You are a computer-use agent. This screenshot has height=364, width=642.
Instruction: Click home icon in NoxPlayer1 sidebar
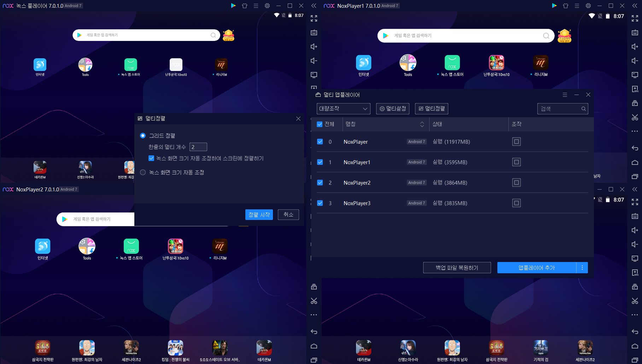click(x=635, y=162)
